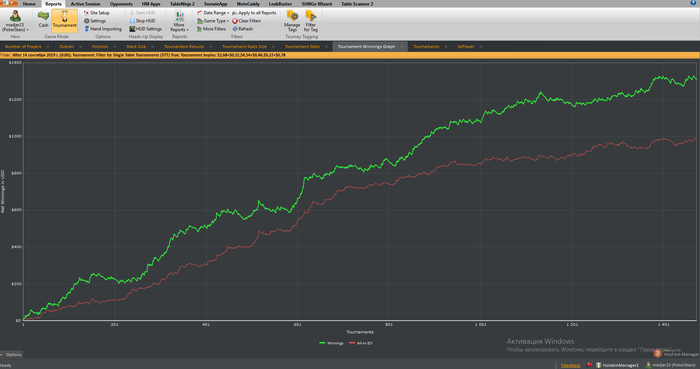Switch to Overall report tab
This screenshot has width=700, height=369.
tap(66, 46)
